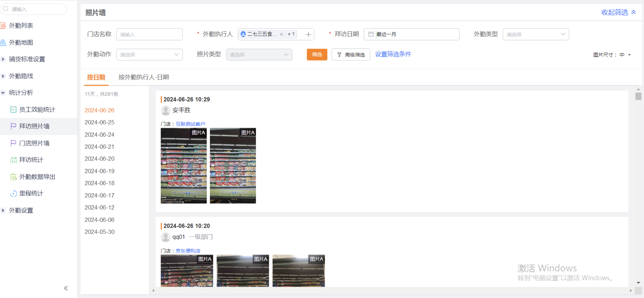
Task: Click scroll-down arrow of photo list
Action: [638, 283]
